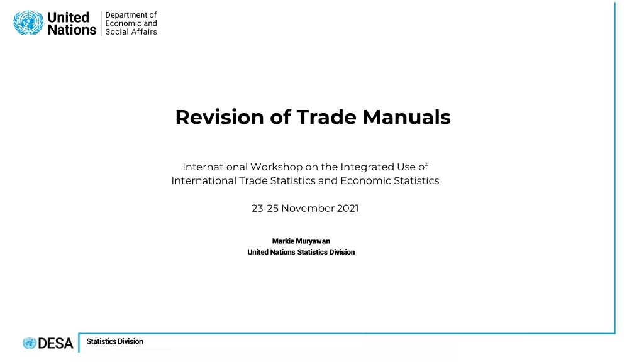This screenshot has width=644, height=362.
Task: Select the "International Trade Statistics and Economic Statistics" line
Action: 305,180
